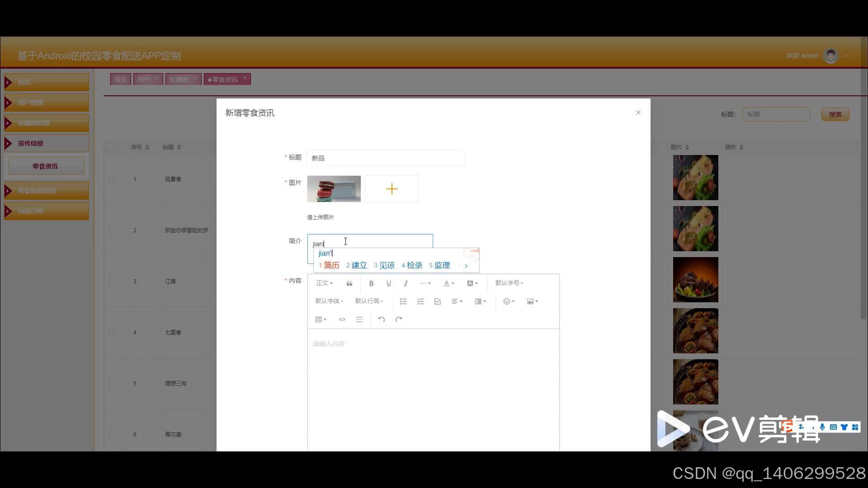Click the 搜索 search button
Viewport: 868px width, 488px height.
835,114
